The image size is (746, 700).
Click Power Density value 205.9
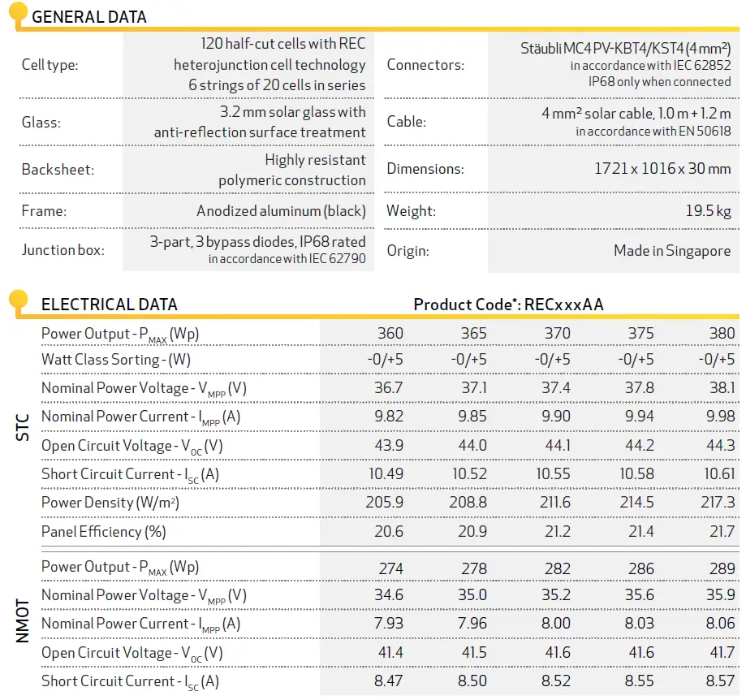pyautogui.click(x=385, y=503)
